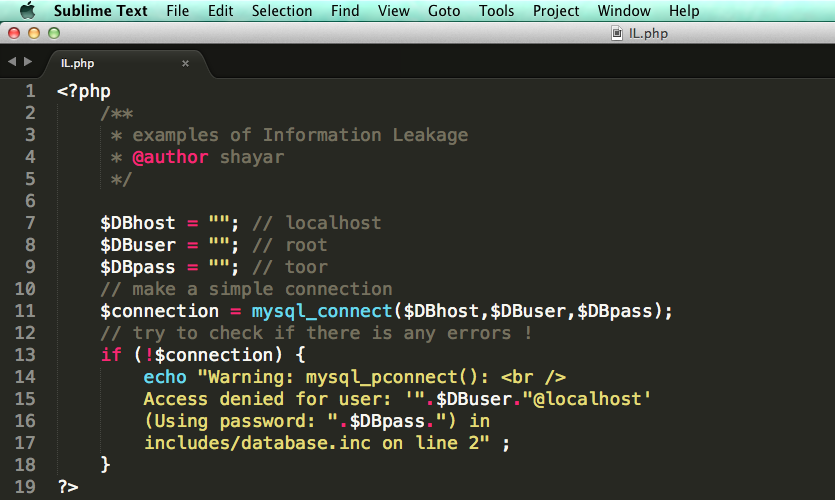Click 'examples of Information Leakage' comment
The width and height of the screenshot is (835, 500).
pos(300,135)
